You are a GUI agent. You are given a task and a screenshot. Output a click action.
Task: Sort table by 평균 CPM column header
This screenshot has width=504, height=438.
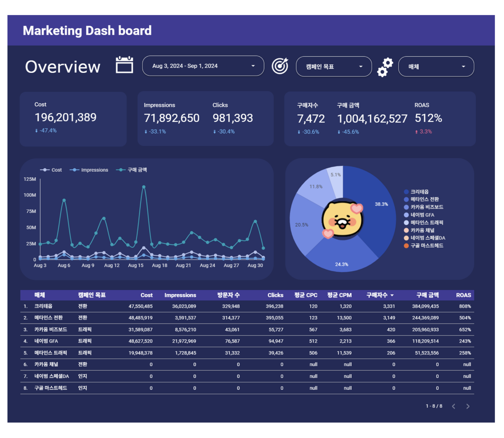pyautogui.click(x=339, y=295)
